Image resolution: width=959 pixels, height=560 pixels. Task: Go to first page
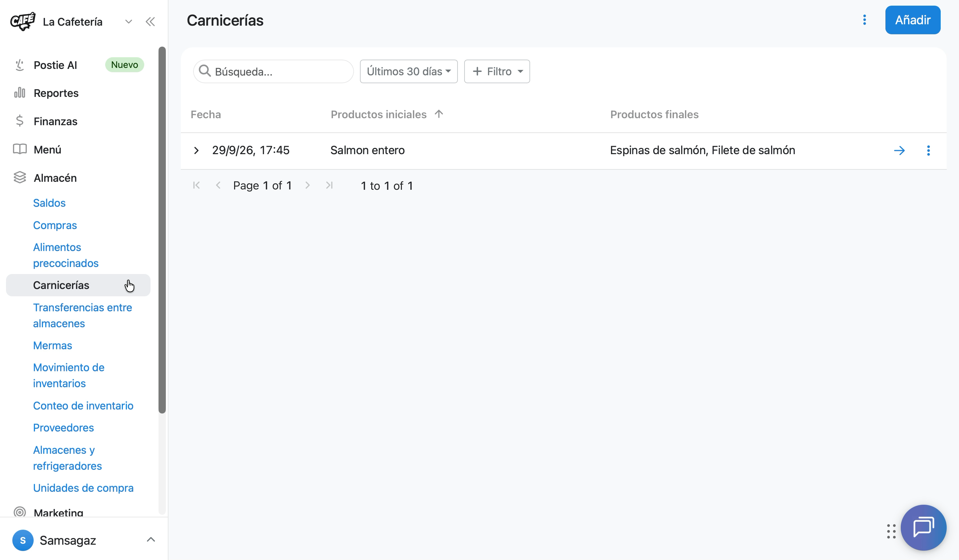[x=196, y=185]
